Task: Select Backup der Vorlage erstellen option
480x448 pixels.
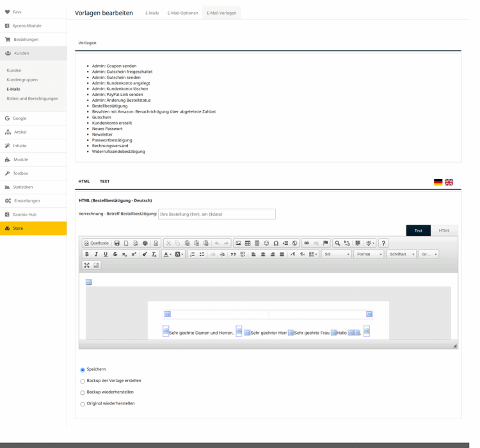Action: 83,381
